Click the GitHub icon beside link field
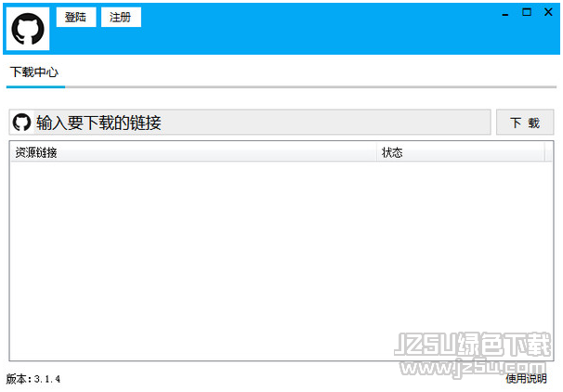 click(22, 123)
